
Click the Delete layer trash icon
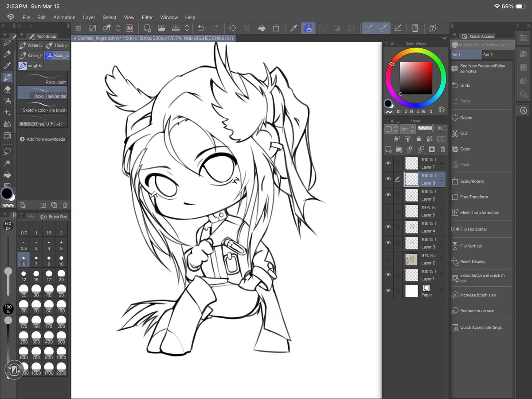point(442,150)
